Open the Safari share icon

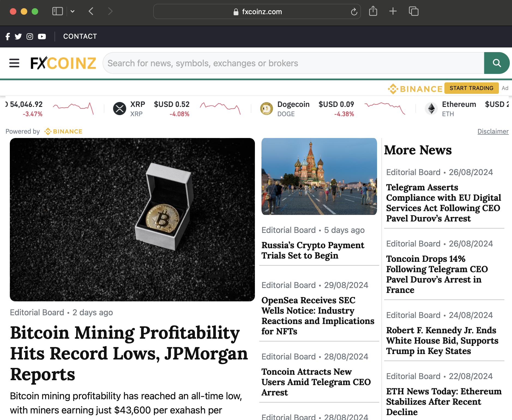[x=373, y=11]
